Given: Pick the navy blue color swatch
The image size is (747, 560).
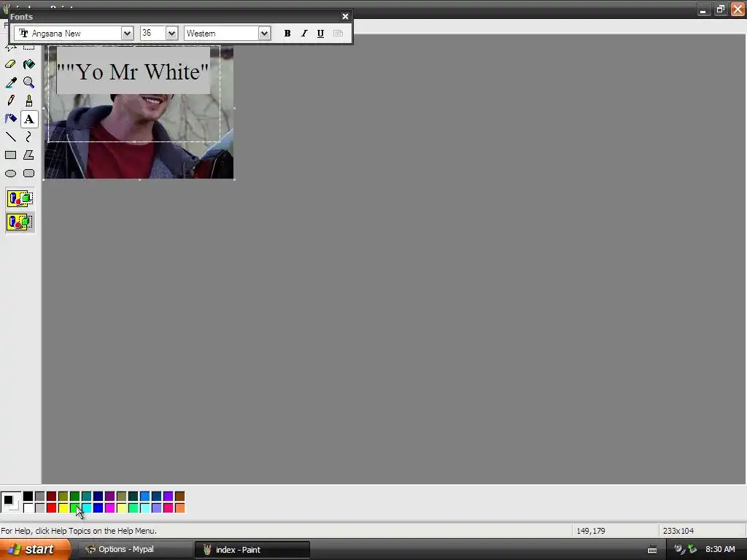Looking at the screenshot, I should point(98,497).
